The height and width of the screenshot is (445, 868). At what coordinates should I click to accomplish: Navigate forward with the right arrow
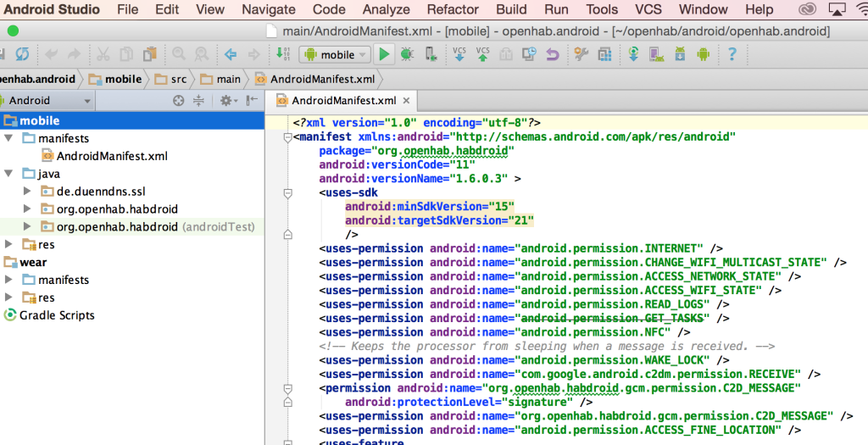[x=253, y=54]
